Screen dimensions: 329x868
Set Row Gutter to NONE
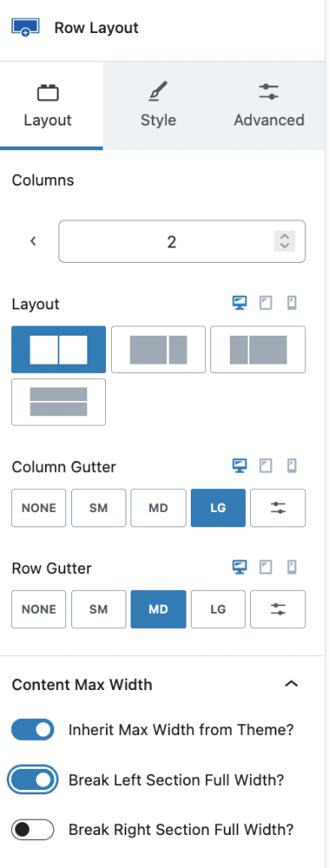(x=39, y=609)
